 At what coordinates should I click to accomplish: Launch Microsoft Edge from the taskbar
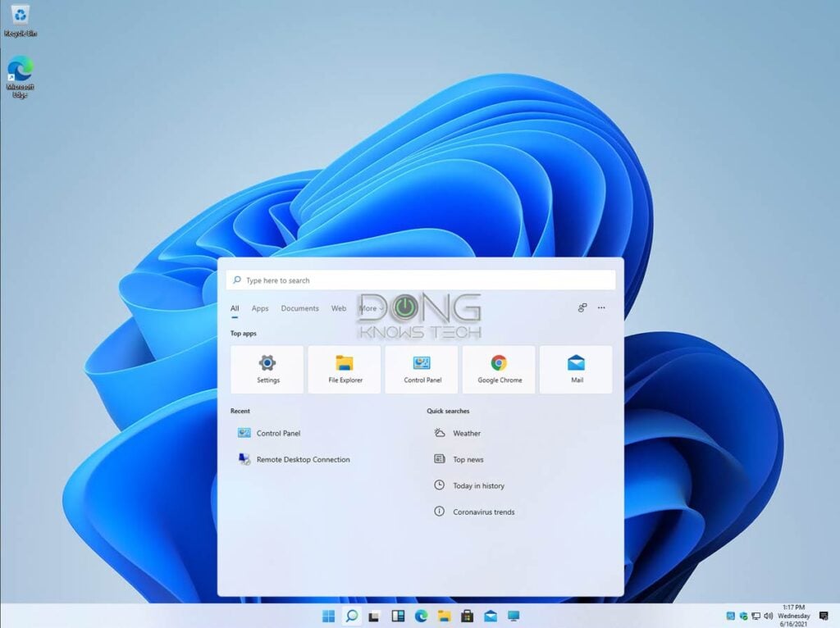pos(421,617)
